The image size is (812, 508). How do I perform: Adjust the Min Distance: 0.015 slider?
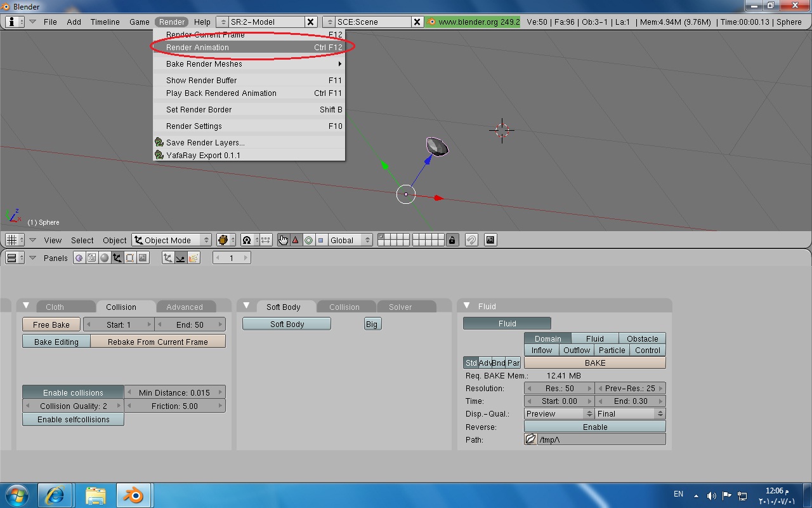tap(174, 392)
